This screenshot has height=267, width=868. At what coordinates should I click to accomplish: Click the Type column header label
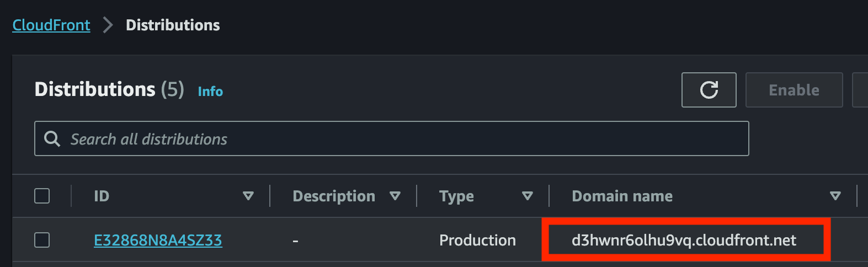(456, 196)
